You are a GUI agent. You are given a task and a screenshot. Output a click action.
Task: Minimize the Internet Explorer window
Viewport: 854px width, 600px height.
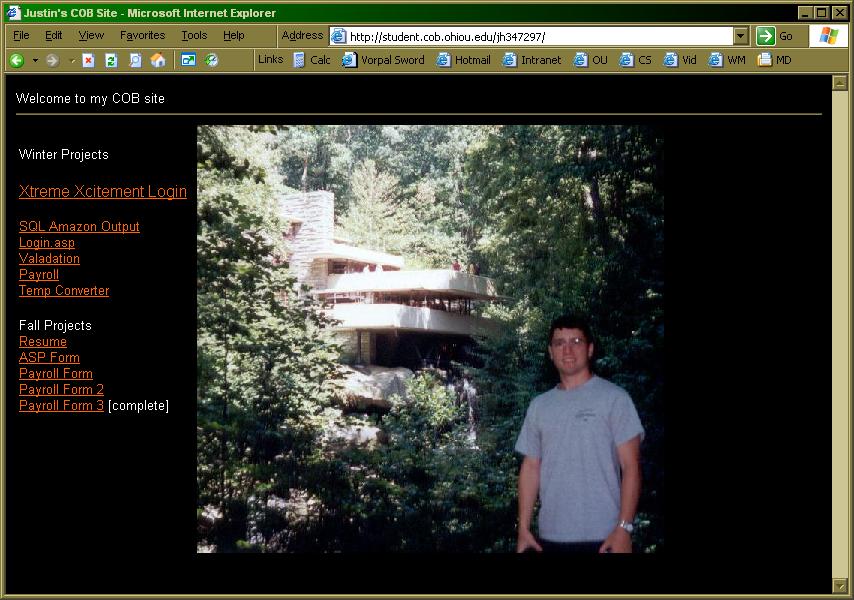tap(806, 13)
